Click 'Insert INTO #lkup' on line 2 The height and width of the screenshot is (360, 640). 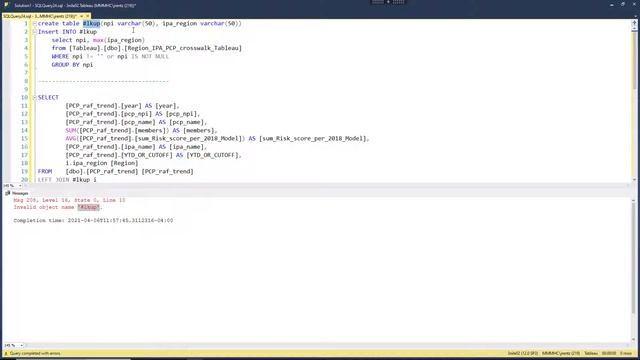(67, 32)
